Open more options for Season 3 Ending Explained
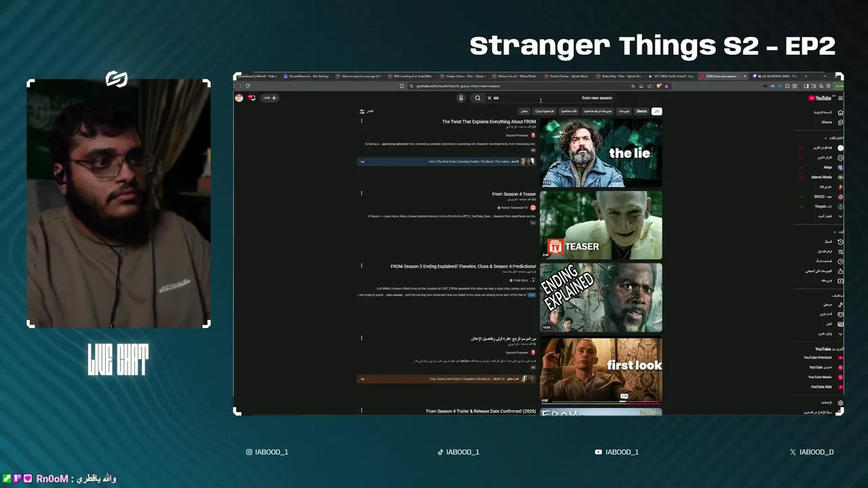868x488 pixels. pos(361,266)
